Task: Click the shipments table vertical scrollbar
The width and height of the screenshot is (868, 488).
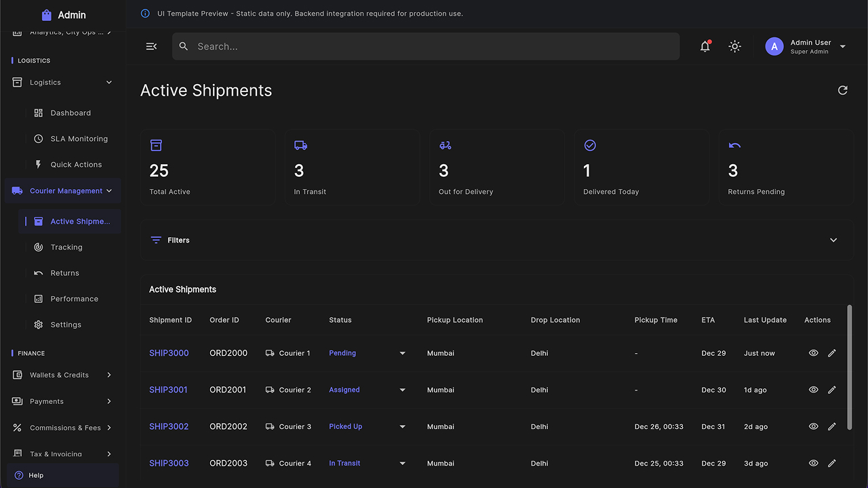Action: 850,367
